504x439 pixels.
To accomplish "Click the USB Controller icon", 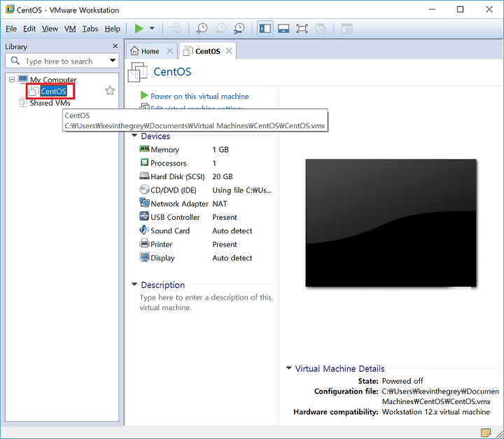I will tap(144, 216).
